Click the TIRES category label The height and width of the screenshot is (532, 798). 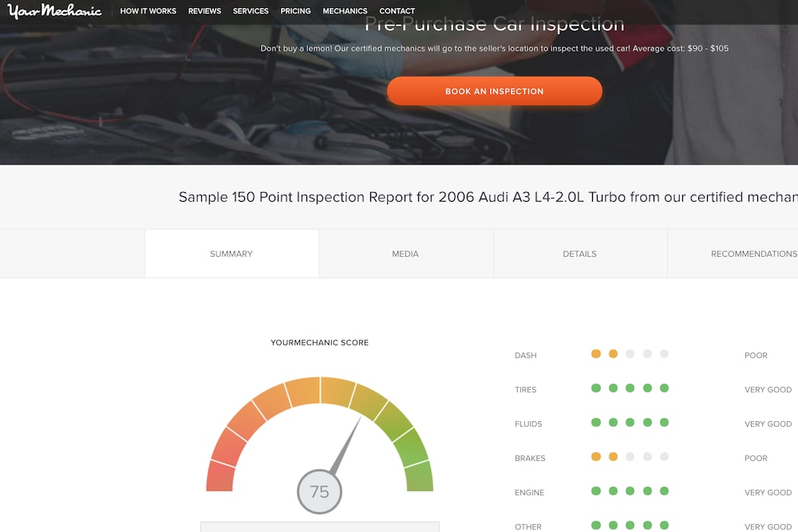[526, 389]
